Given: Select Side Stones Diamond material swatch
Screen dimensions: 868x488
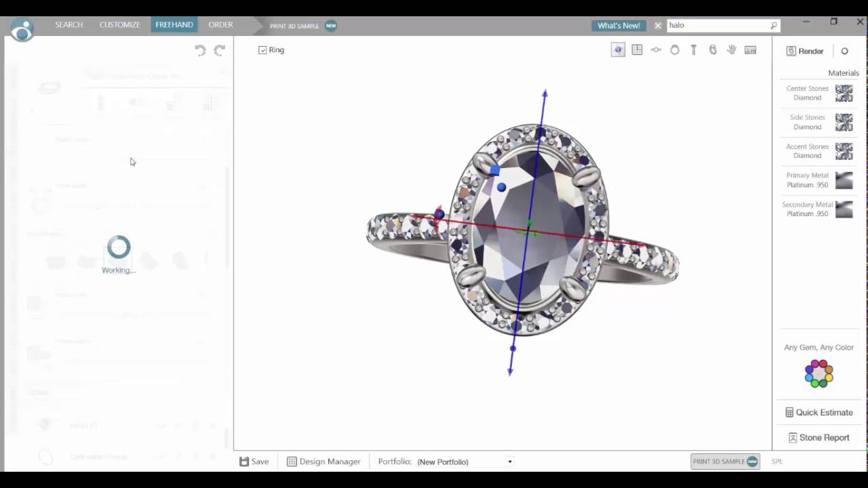Looking at the screenshot, I should coord(844,123).
